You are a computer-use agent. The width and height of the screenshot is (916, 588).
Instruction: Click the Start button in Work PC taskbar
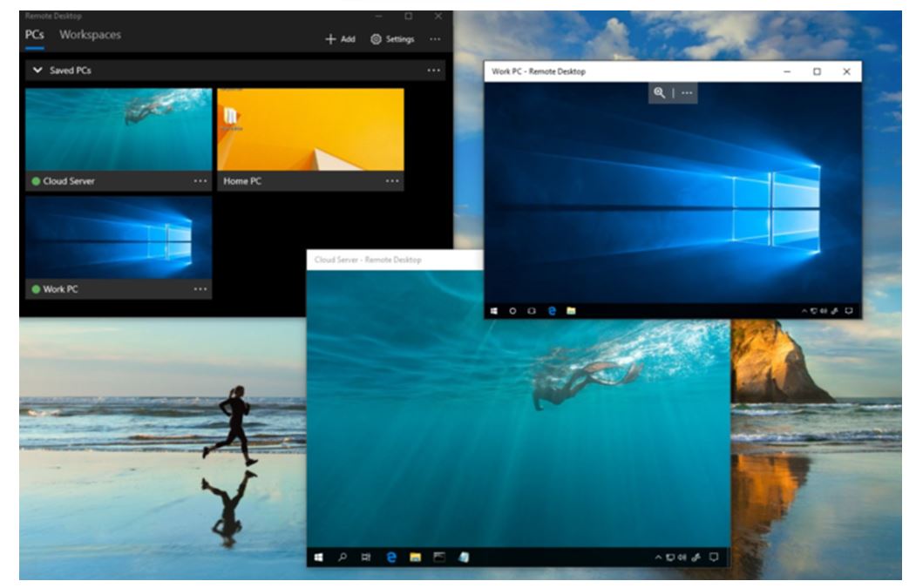point(494,310)
